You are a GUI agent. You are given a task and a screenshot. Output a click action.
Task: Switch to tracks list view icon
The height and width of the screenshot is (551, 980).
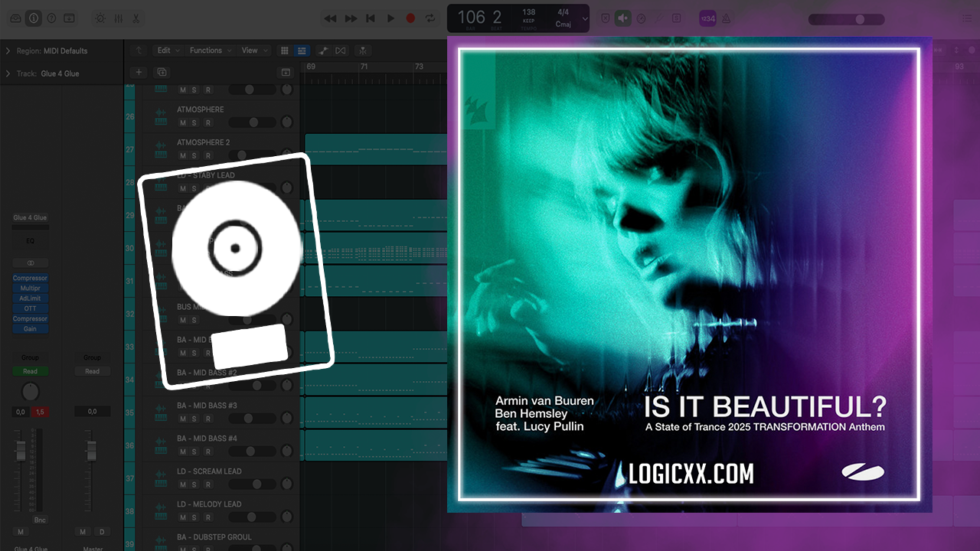click(x=302, y=51)
